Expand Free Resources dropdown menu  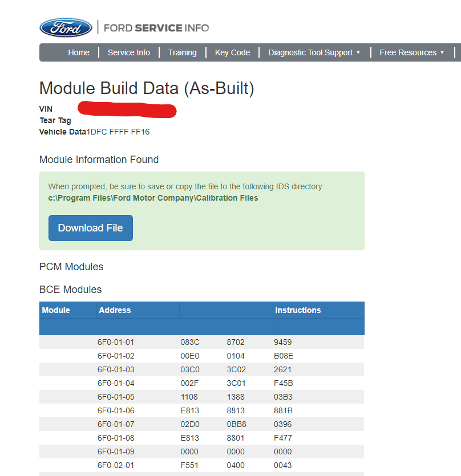[x=411, y=52]
